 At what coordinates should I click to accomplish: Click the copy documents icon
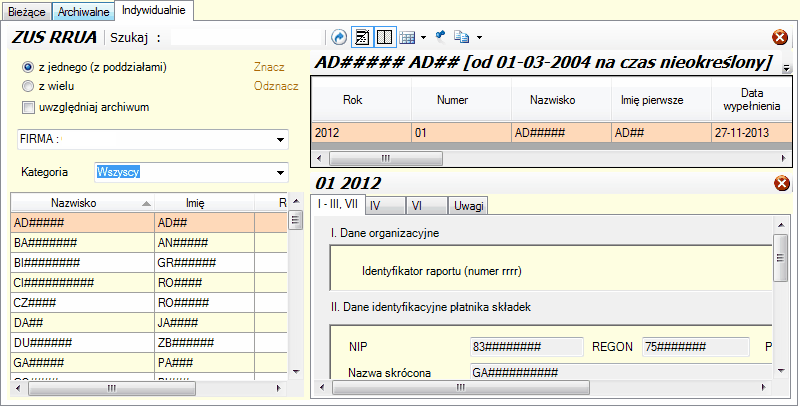point(462,37)
